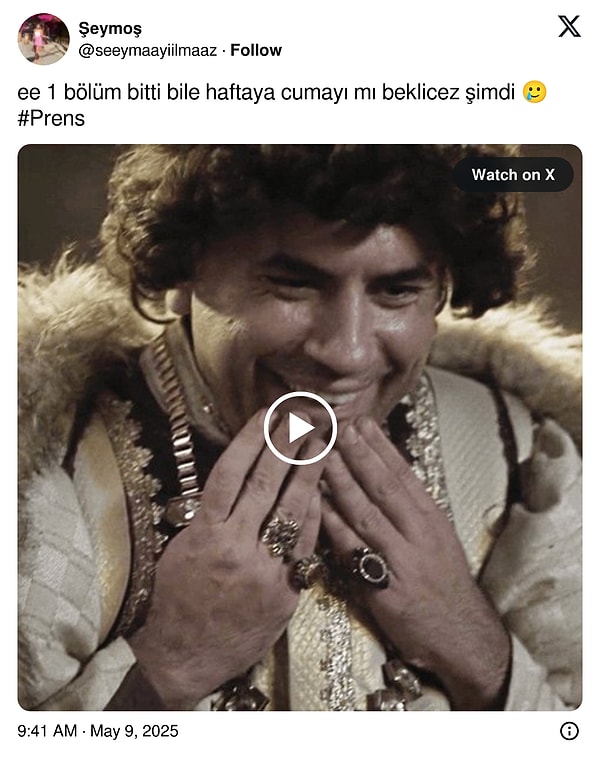Click the X logo in the top corner
The height and width of the screenshot is (761, 600).
(569, 26)
